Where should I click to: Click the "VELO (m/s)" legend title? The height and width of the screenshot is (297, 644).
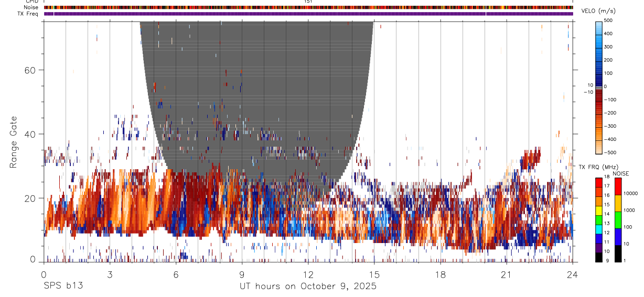tap(598, 11)
